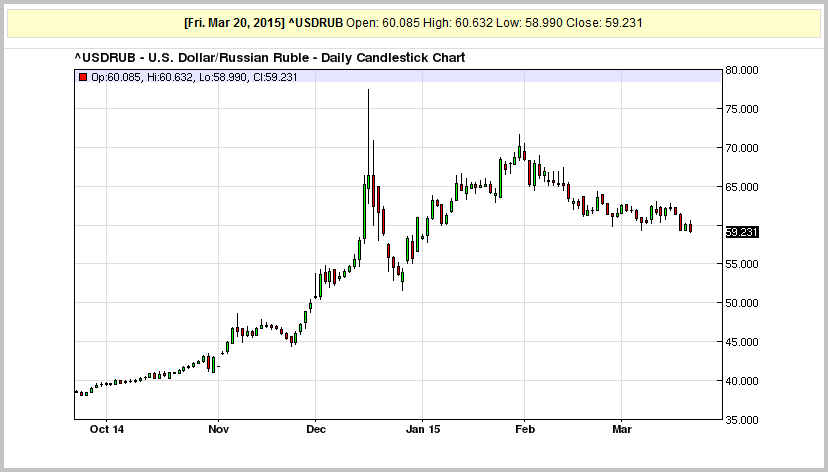Click the 'Mar' date axis label
828x472 pixels.
622,429
